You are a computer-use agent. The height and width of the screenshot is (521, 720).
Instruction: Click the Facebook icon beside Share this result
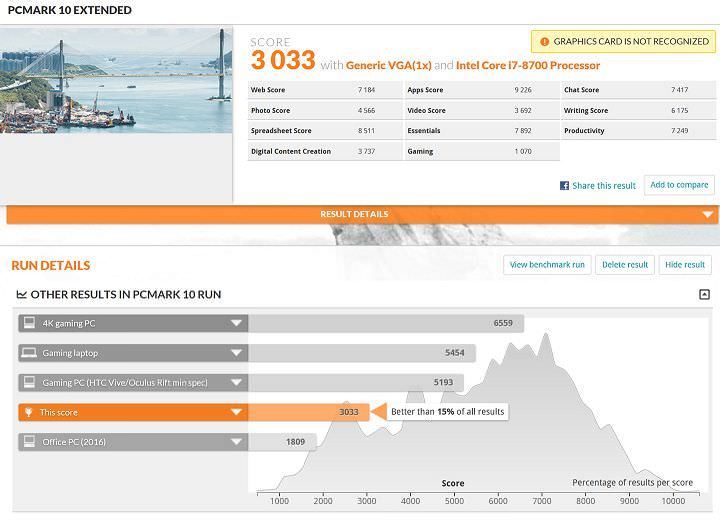click(x=564, y=186)
